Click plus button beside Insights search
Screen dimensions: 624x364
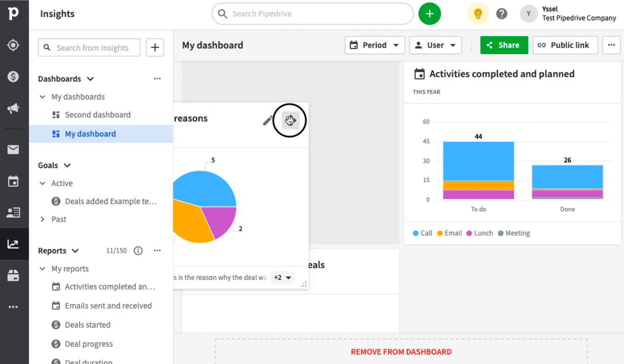[x=155, y=48]
